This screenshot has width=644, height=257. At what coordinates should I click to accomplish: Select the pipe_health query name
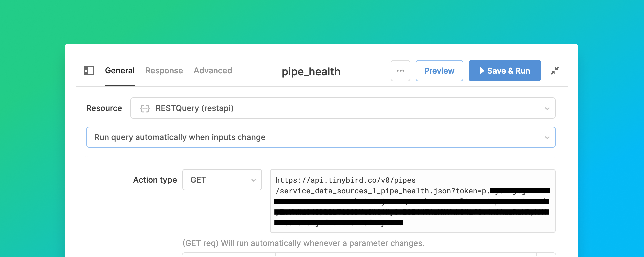pos(311,72)
